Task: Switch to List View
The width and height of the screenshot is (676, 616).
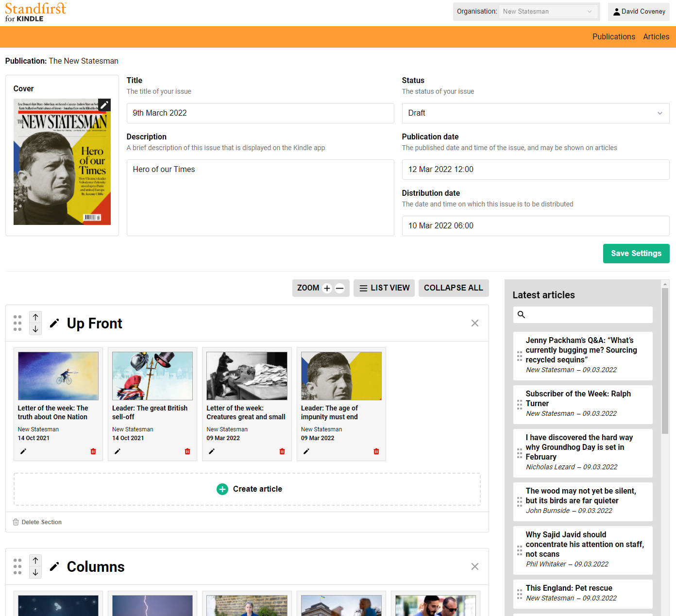Action: pyautogui.click(x=384, y=288)
